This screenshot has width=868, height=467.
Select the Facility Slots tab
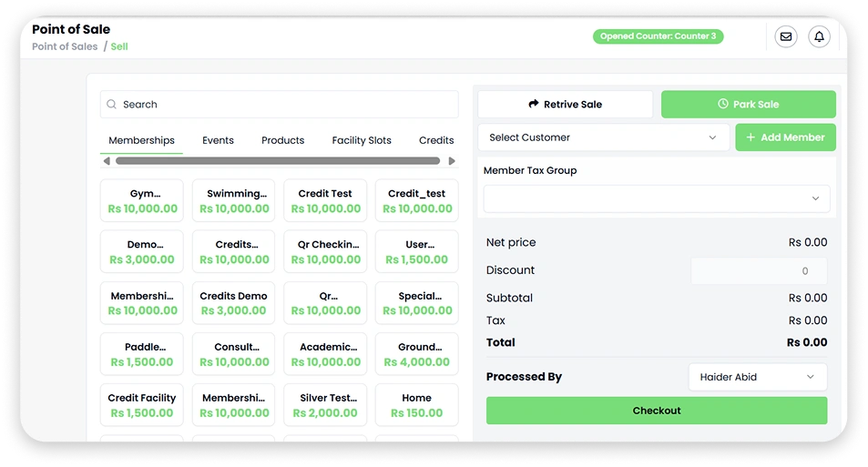362,140
